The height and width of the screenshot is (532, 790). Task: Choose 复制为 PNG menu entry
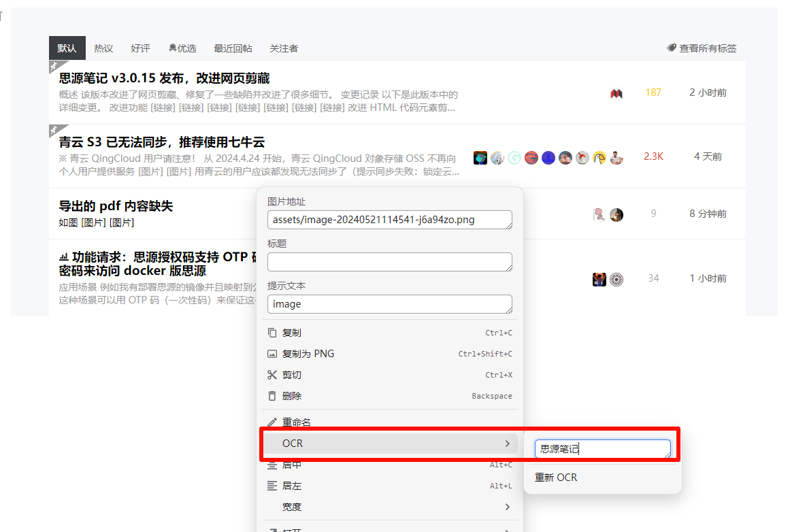click(389, 354)
